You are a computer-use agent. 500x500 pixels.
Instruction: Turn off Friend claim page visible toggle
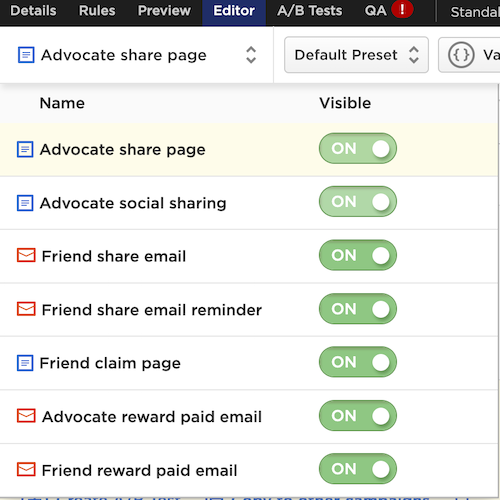(358, 362)
